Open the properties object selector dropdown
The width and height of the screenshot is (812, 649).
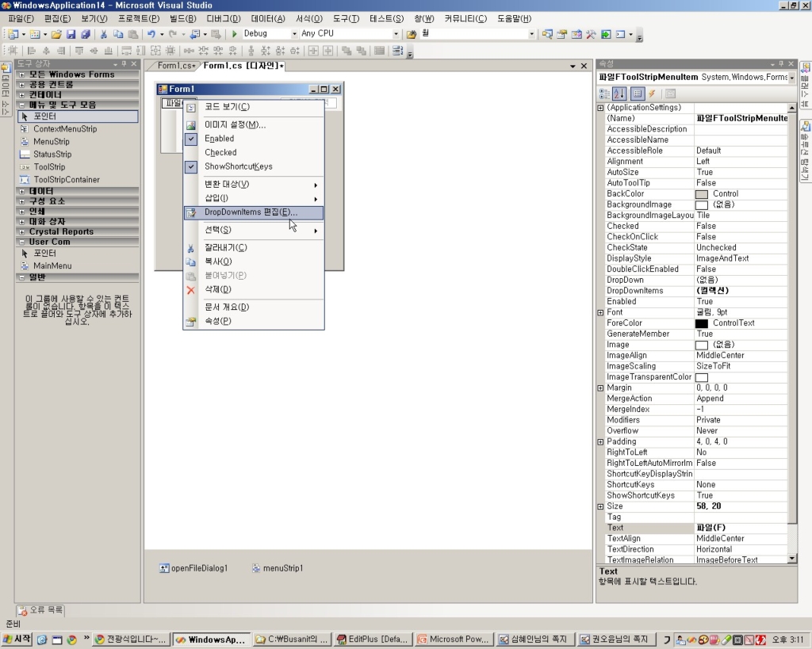tap(792, 78)
